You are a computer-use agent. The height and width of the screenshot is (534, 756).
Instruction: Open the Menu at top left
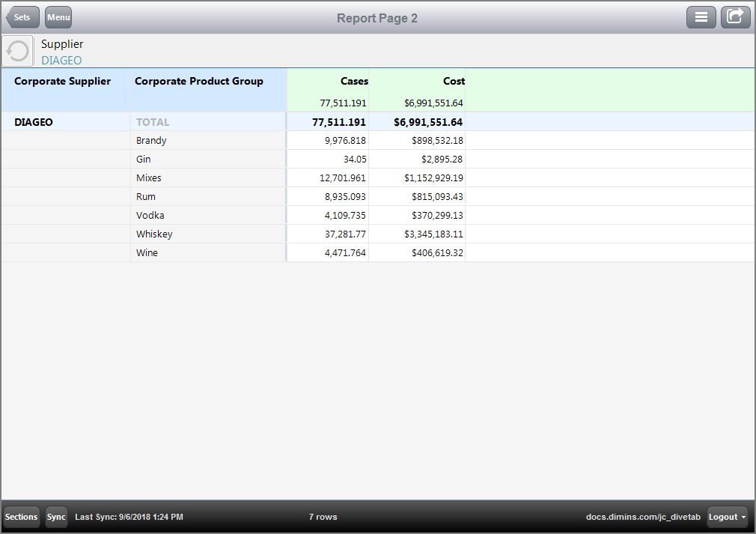pyautogui.click(x=58, y=16)
